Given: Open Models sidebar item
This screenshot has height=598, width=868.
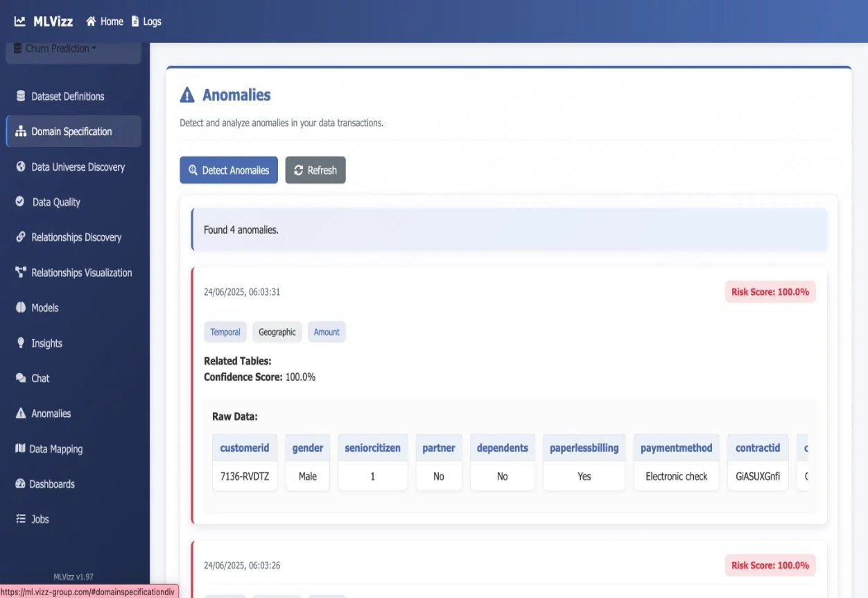Looking at the screenshot, I should click(x=73, y=308).
